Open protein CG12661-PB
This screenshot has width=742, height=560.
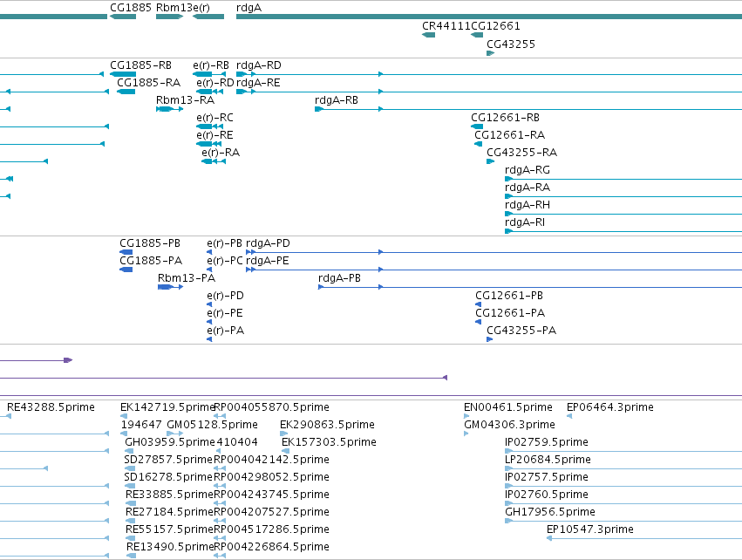coord(509,296)
